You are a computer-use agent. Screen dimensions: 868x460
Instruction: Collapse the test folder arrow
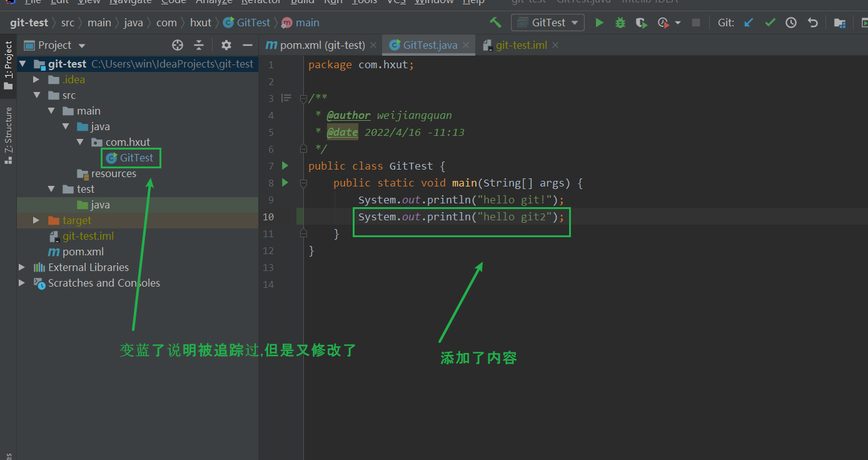(51, 189)
